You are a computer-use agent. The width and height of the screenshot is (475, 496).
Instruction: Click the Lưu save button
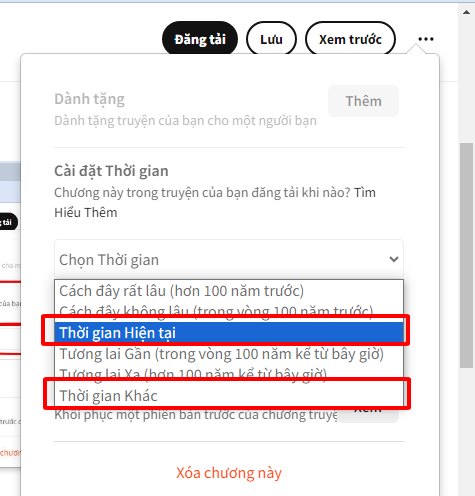pos(271,39)
